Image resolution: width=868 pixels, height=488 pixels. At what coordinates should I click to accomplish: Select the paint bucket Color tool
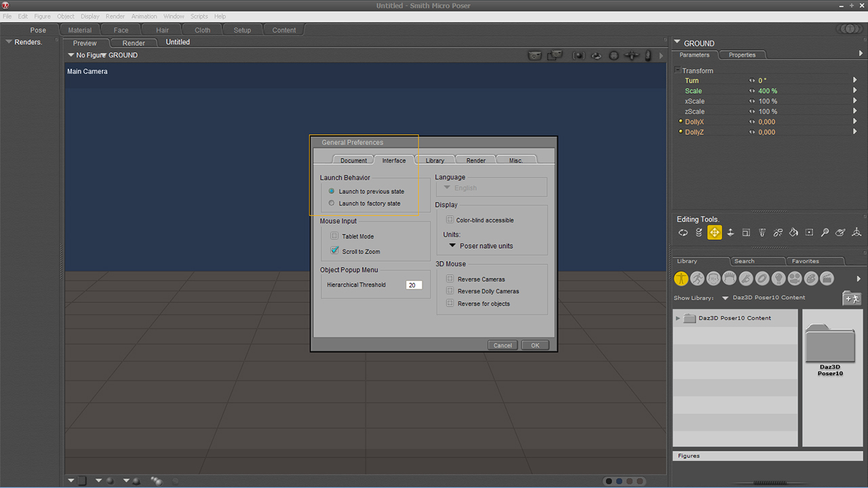[793, 232]
